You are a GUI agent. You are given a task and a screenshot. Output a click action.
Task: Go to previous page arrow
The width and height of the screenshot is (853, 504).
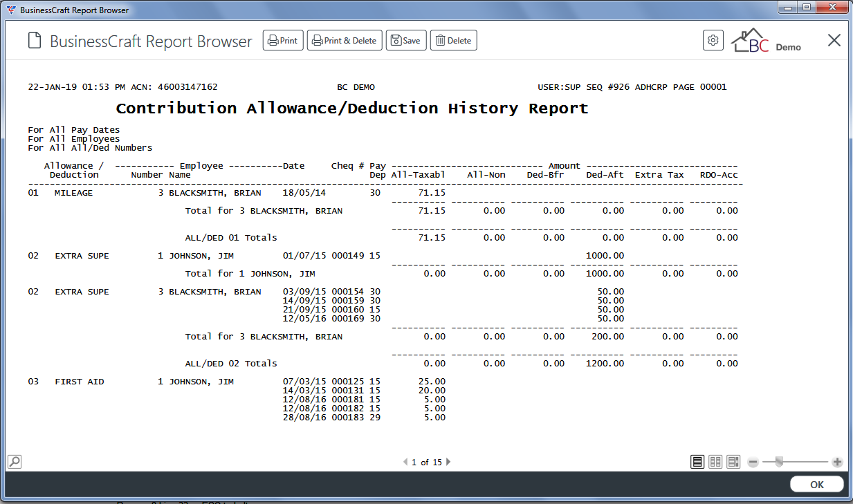coord(405,462)
